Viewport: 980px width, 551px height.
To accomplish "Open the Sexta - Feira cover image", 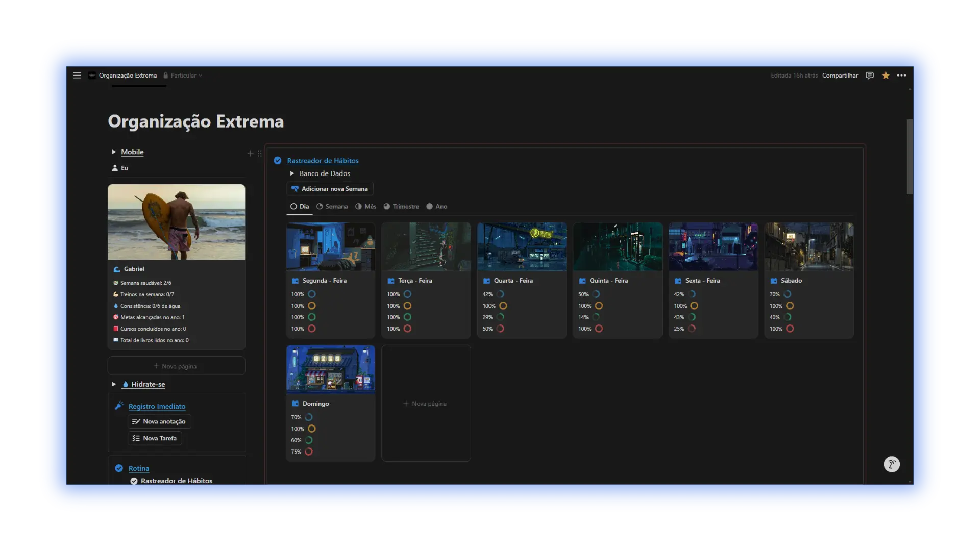I will point(713,246).
